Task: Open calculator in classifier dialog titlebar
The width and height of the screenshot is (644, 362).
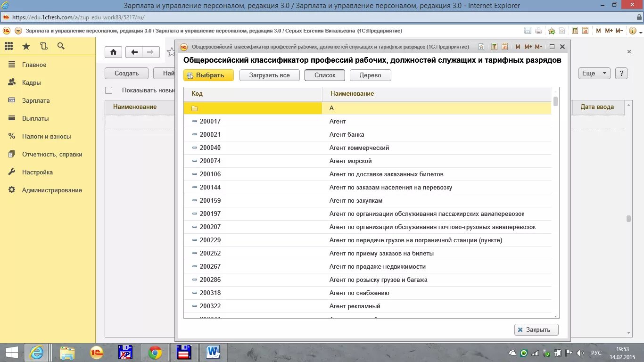Action: click(x=495, y=47)
